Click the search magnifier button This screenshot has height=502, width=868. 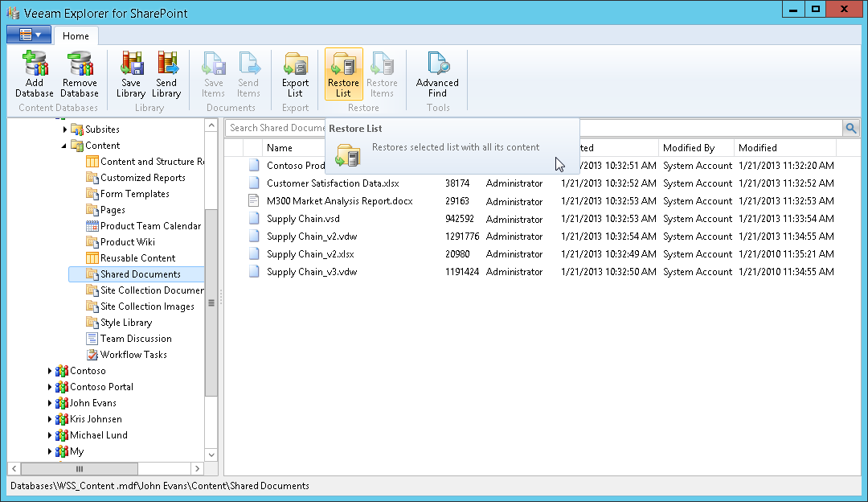(x=851, y=128)
